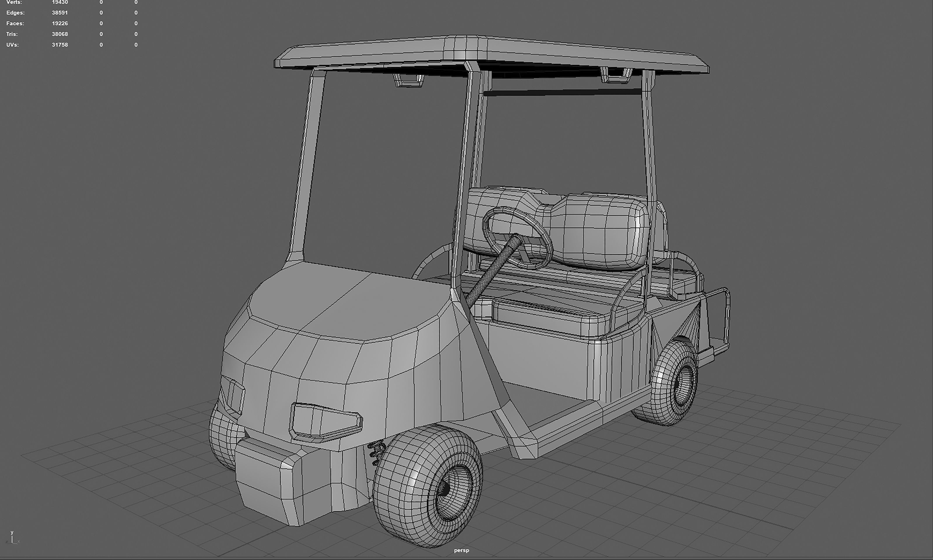The width and height of the screenshot is (933, 560).
Task: Click the persp camera name label
Action: click(x=461, y=550)
